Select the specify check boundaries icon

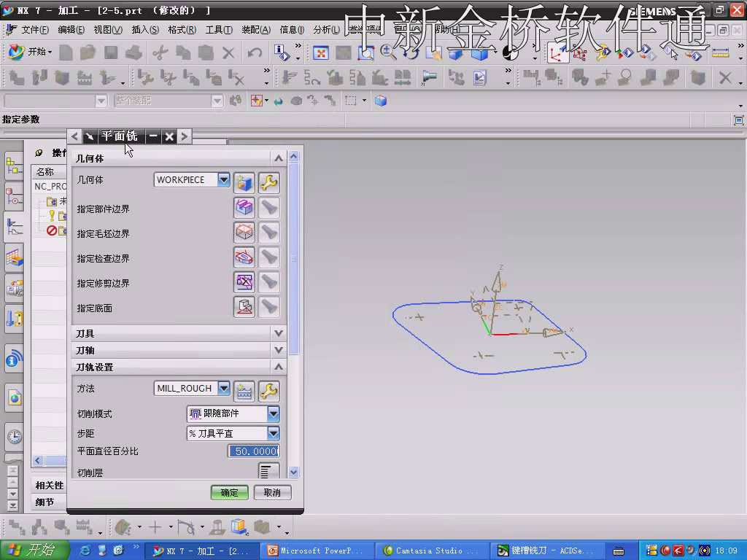[244, 257]
